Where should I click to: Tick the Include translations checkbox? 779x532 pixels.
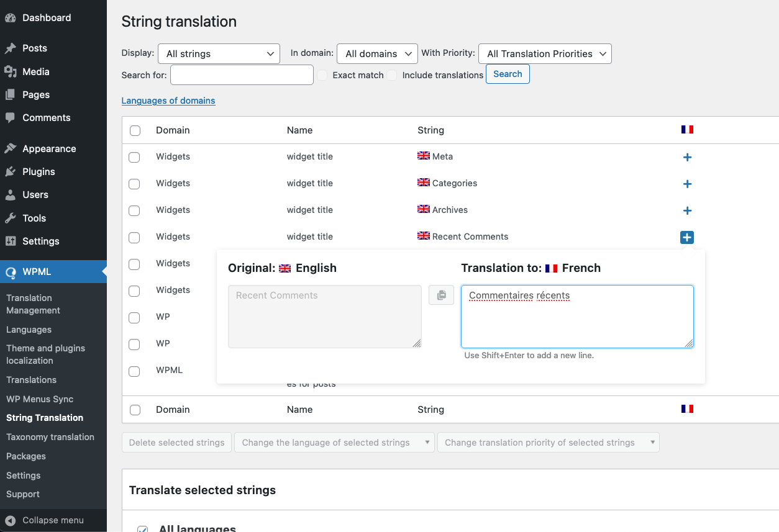click(x=392, y=75)
